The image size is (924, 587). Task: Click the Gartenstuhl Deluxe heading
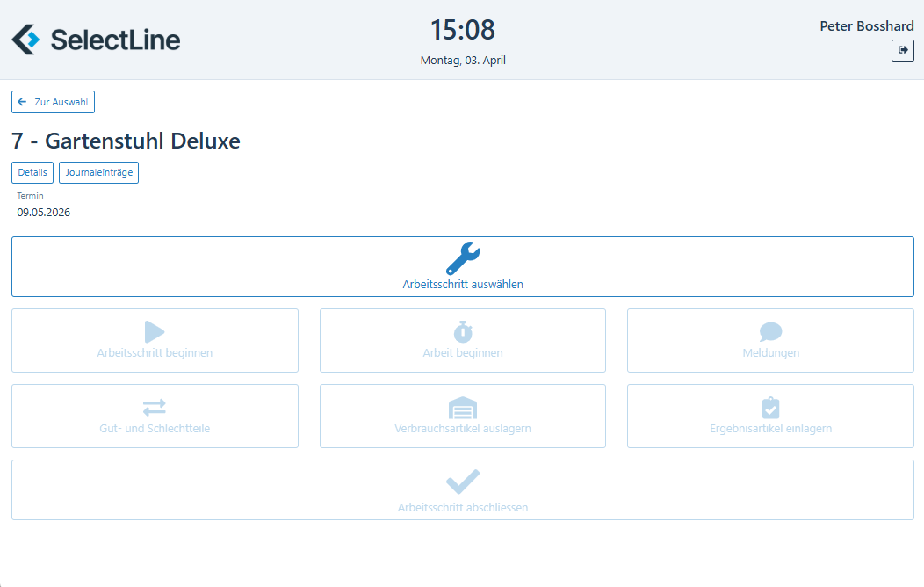point(126,141)
